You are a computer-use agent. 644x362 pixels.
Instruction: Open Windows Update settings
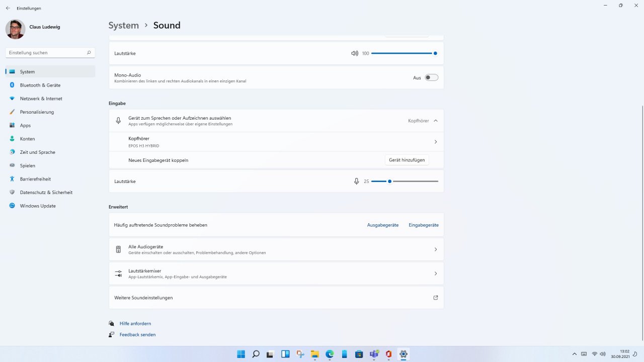pos(50,206)
